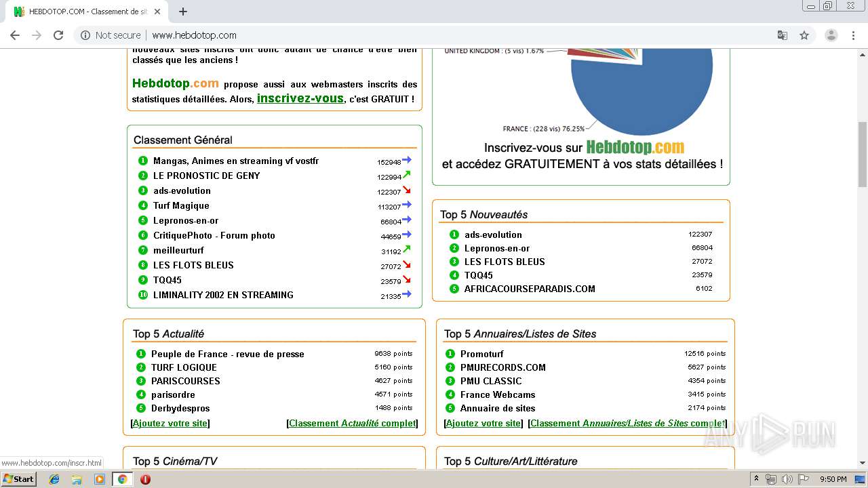Open Classement Annuaires/Listes de Sites complet

627,423
